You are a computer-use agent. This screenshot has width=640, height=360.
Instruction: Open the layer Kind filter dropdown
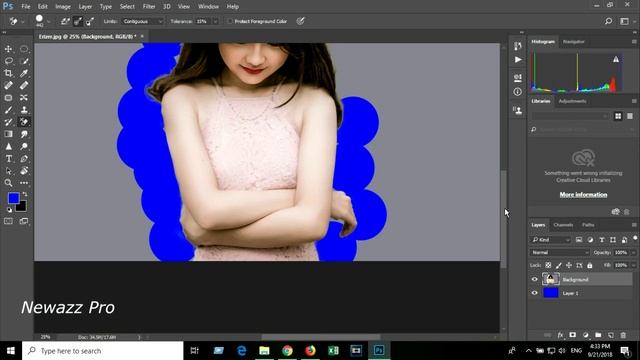point(551,240)
